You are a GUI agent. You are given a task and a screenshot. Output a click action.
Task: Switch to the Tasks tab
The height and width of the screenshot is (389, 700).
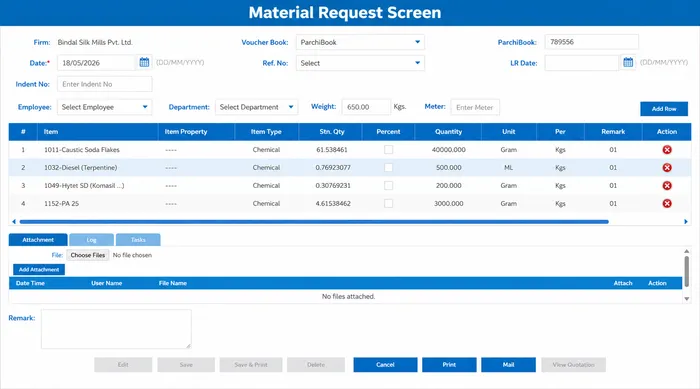138,240
